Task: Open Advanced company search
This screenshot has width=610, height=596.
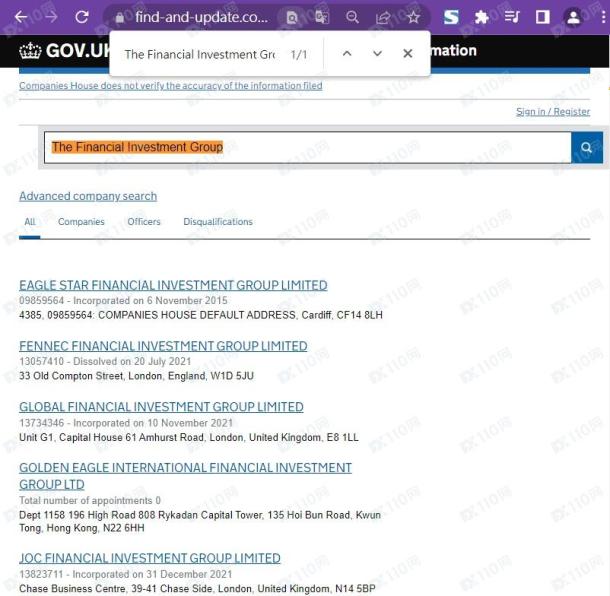Action: coord(88,196)
